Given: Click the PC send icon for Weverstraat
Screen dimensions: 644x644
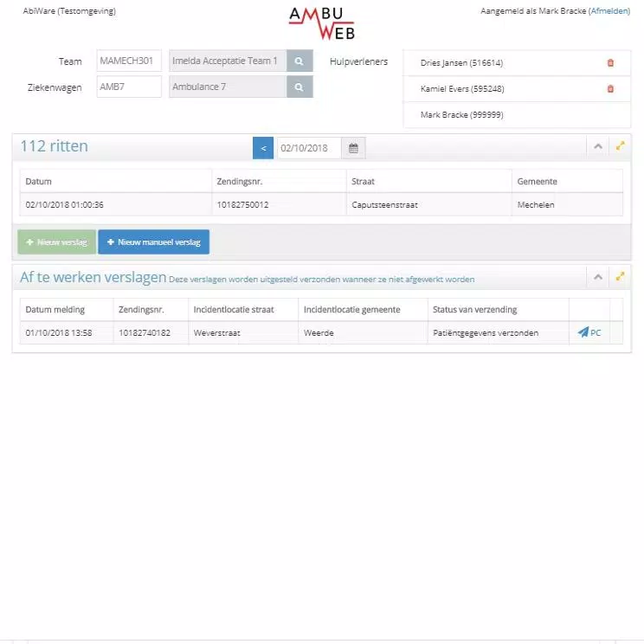Looking at the screenshot, I should point(589,332).
